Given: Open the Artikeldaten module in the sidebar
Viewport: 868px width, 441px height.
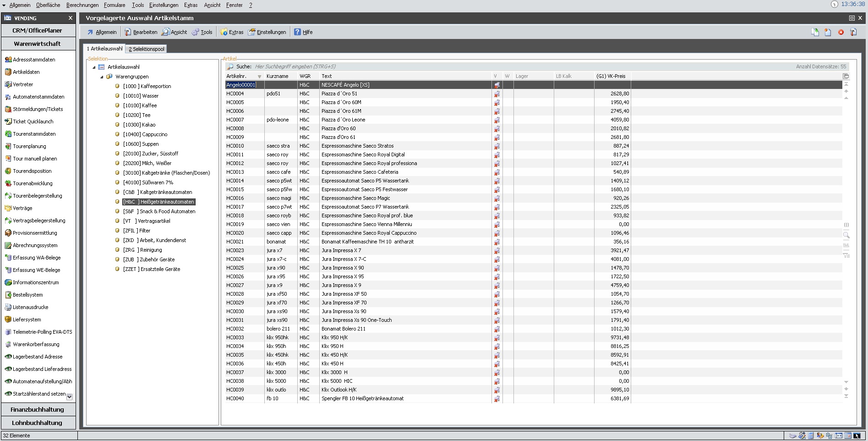Looking at the screenshot, I should (26, 72).
